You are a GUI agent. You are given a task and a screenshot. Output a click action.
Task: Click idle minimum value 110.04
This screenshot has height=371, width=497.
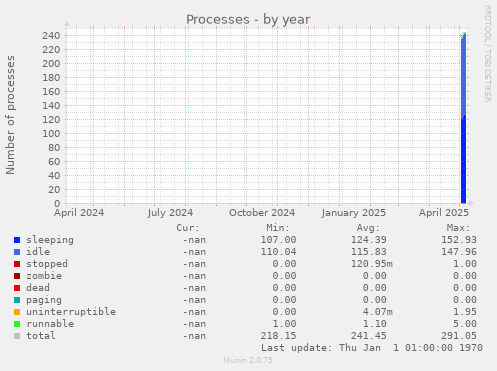point(278,252)
